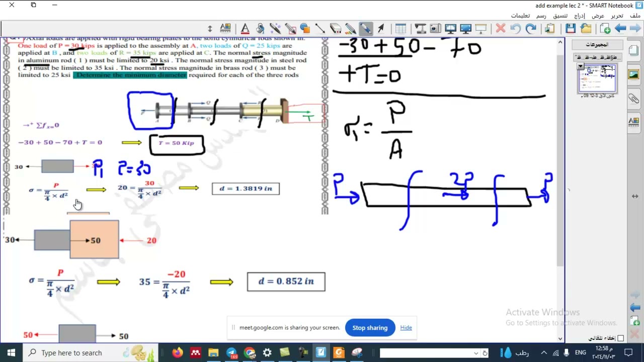This screenshot has width=644, height=362.
Task: Open the ملف (File) menu
Action: [x=635, y=16]
